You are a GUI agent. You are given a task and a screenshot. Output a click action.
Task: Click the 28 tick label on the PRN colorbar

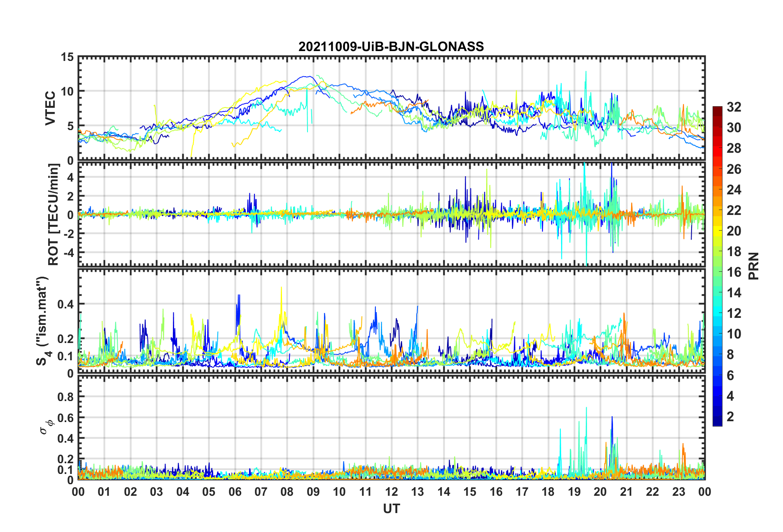[x=734, y=148]
